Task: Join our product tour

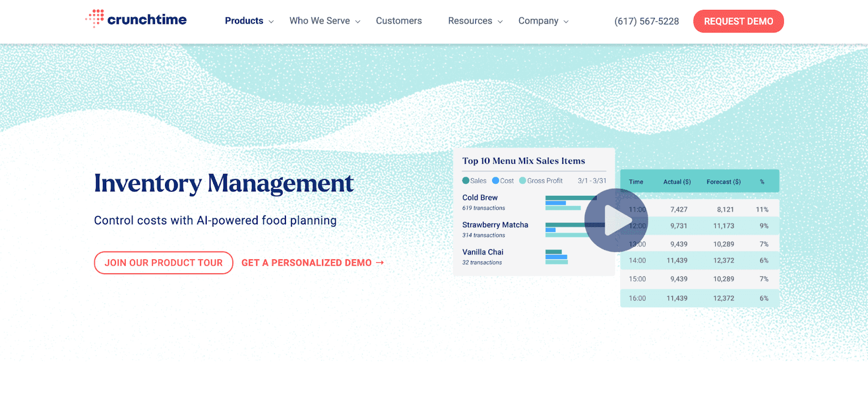Action: tap(163, 262)
